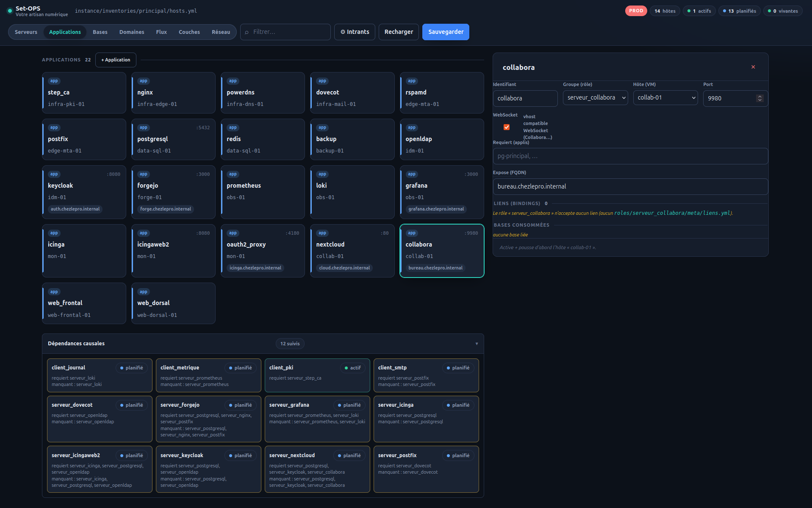
Task: Open the rspamd application card
Action: click(x=442, y=93)
